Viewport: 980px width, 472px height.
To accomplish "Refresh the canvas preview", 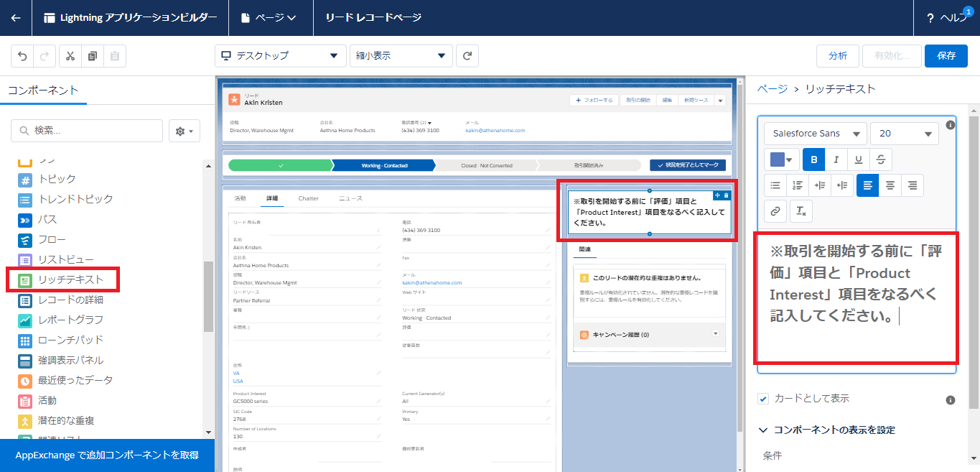I will (x=467, y=56).
